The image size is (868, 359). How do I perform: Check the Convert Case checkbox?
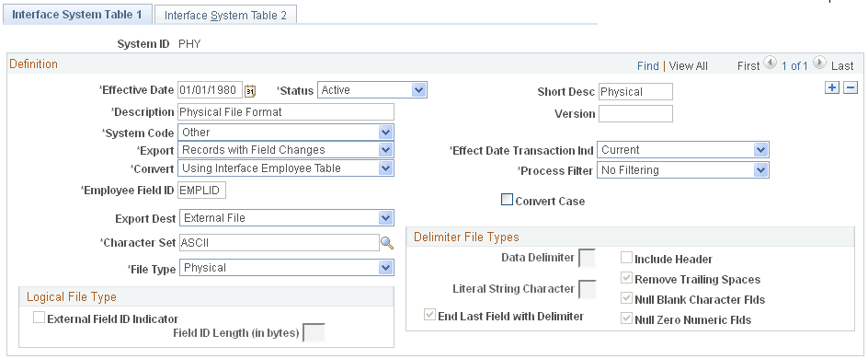point(507,200)
